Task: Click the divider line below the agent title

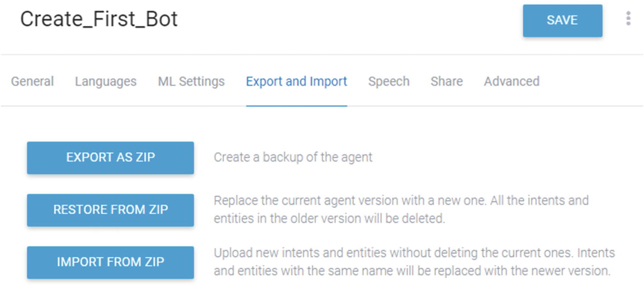Action: (x=322, y=55)
